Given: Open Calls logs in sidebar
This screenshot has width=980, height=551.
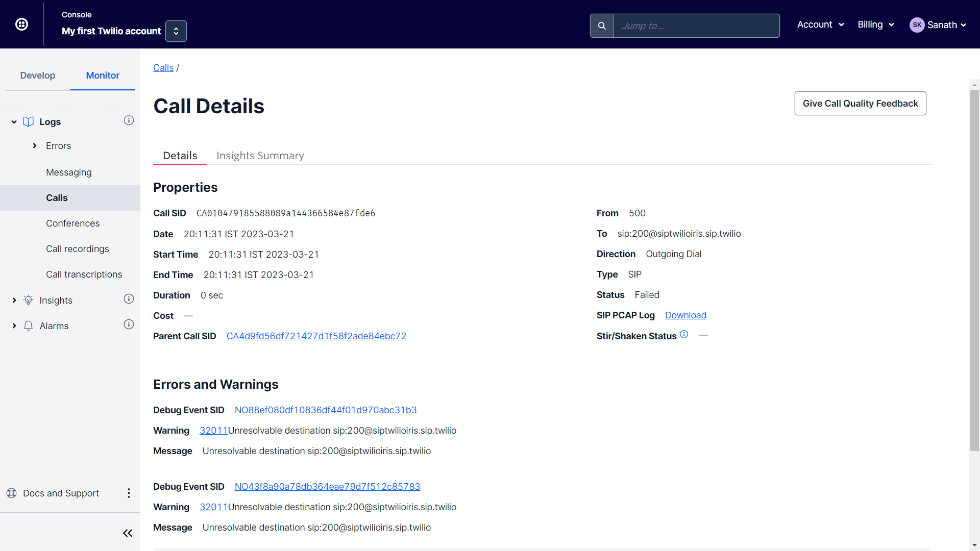Looking at the screenshot, I should 70,198.
